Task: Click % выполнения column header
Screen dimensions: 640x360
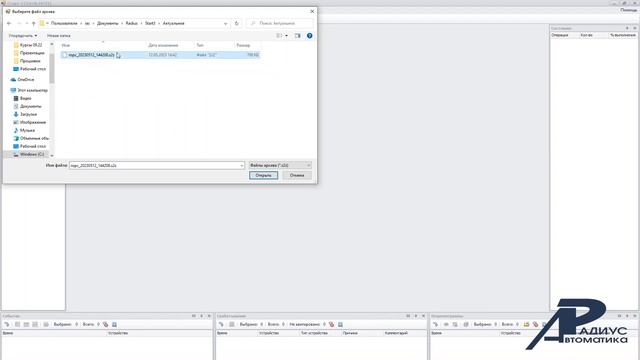Action: click(x=623, y=35)
